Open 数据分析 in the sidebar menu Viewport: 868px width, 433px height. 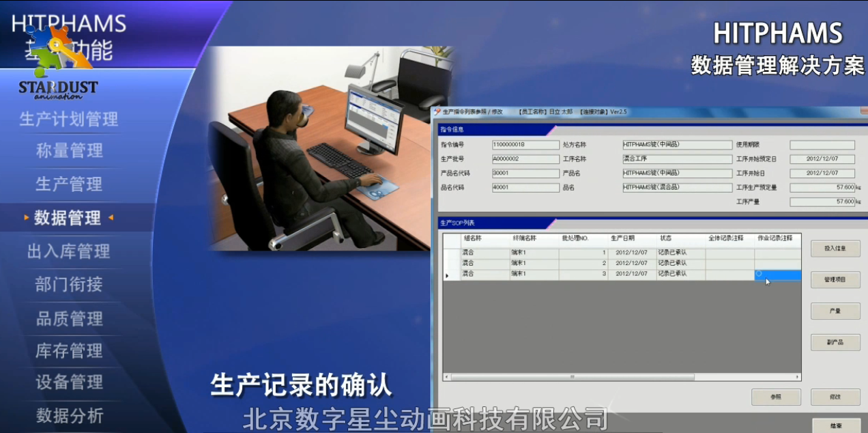(x=69, y=415)
